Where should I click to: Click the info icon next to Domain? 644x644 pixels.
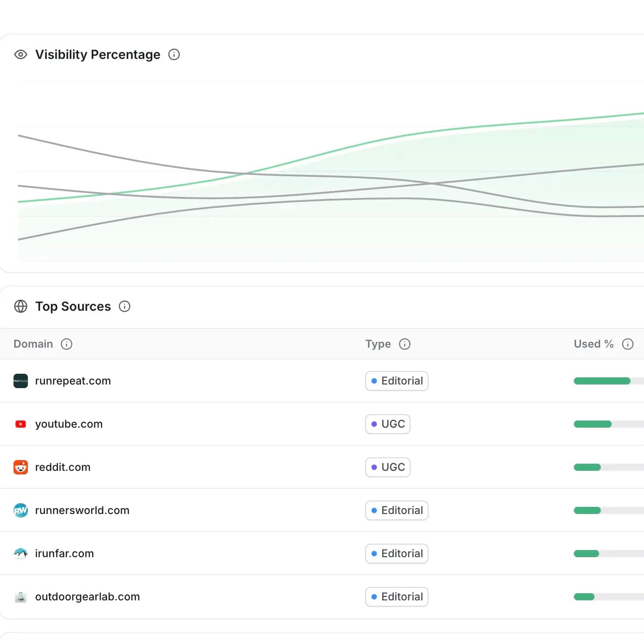[x=67, y=344]
